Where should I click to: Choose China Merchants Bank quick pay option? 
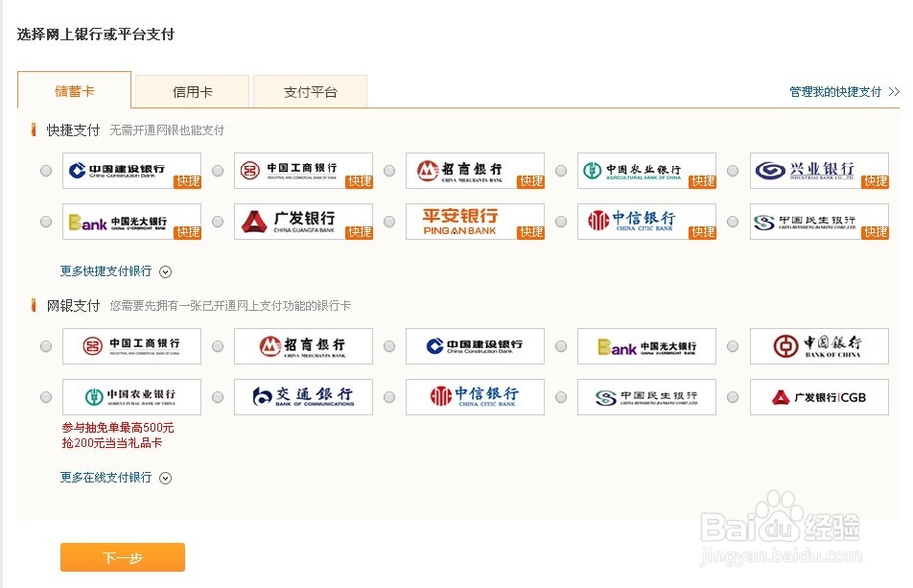(x=475, y=170)
